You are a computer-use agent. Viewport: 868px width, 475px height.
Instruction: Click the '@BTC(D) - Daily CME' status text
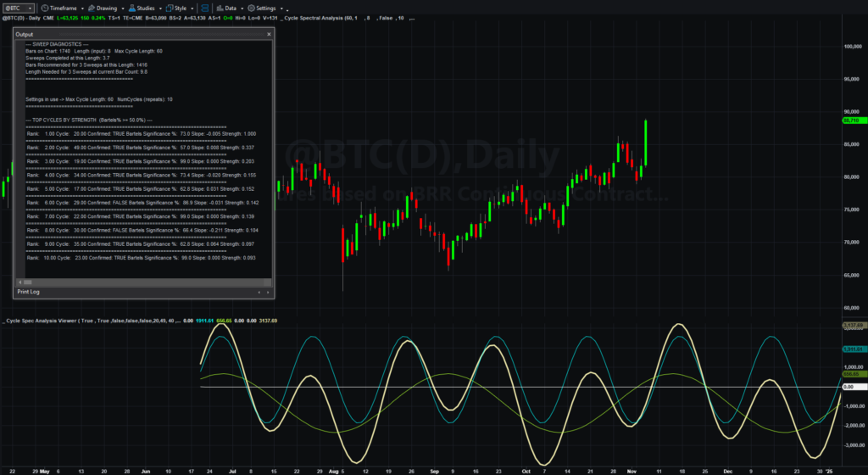coord(28,19)
